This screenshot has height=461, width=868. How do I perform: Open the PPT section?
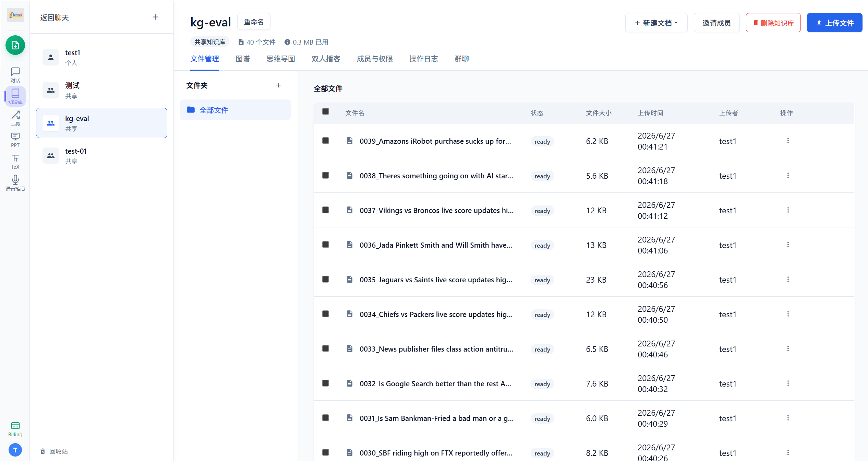coord(15,140)
